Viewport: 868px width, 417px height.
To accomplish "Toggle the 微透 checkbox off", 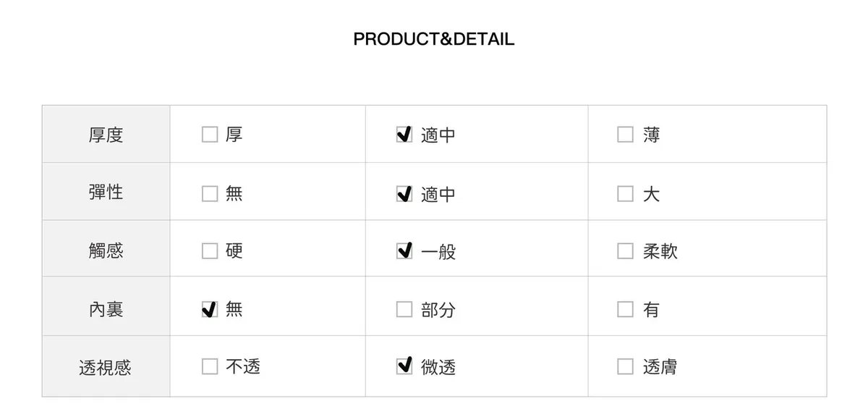I will (x=404, y=367).
